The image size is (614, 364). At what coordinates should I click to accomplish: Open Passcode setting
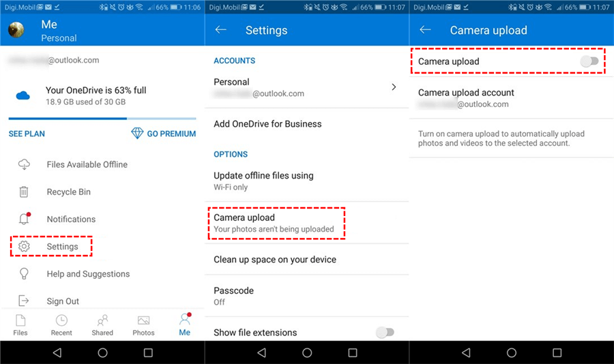click(x=306, y=296)
